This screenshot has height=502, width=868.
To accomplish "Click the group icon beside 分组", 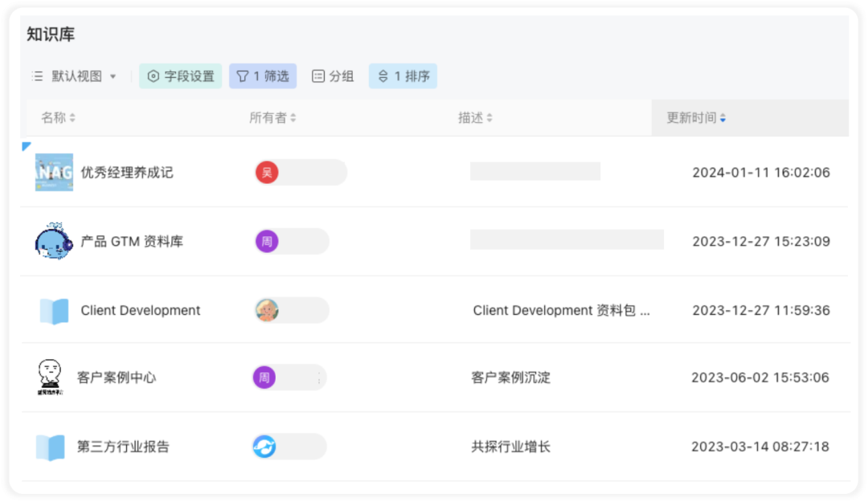I will (317, 76).
